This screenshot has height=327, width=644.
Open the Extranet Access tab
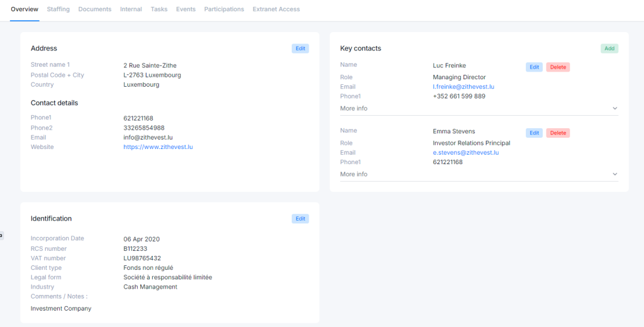coord(276,9)
